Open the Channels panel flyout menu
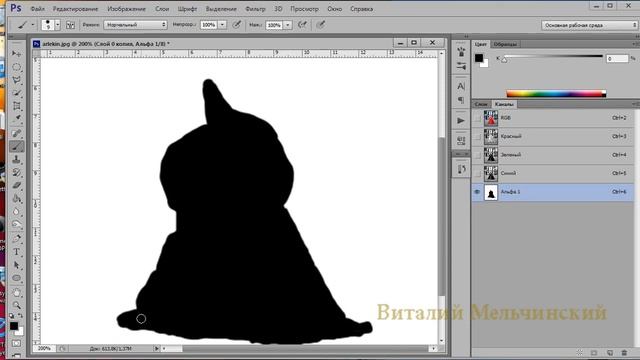The height and width of the screenshot is (360, 640). 636,104
